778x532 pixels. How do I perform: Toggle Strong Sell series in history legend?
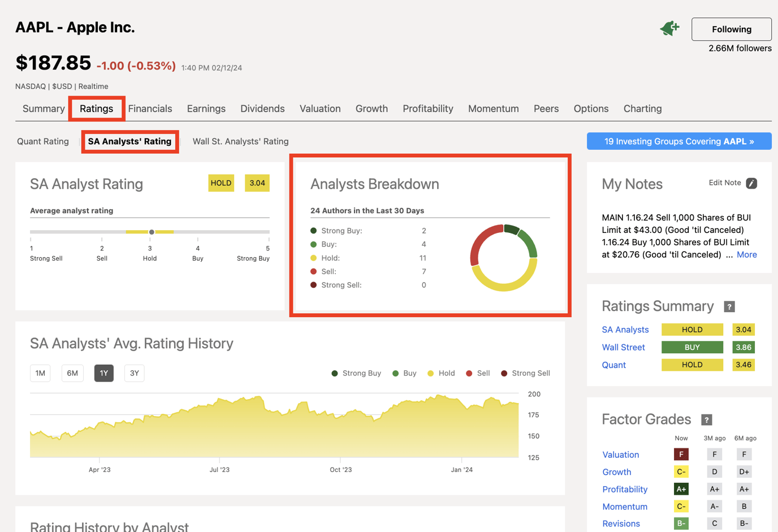pyautogui.click(x=525, y=373)
